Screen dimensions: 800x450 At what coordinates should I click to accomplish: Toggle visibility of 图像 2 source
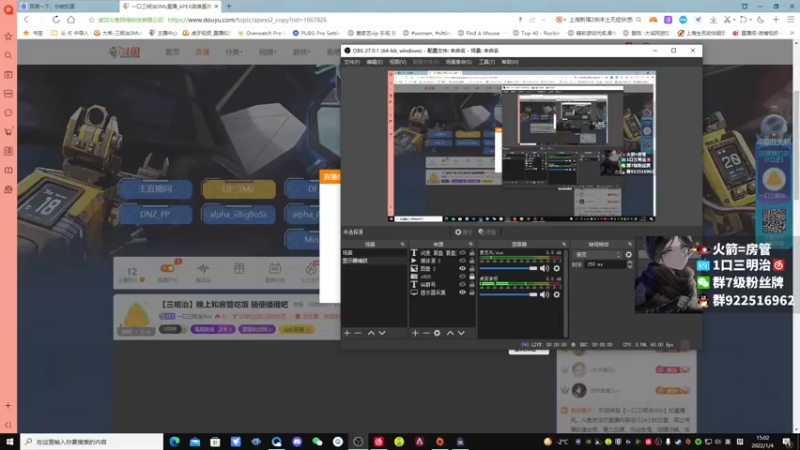click(462, 268)
